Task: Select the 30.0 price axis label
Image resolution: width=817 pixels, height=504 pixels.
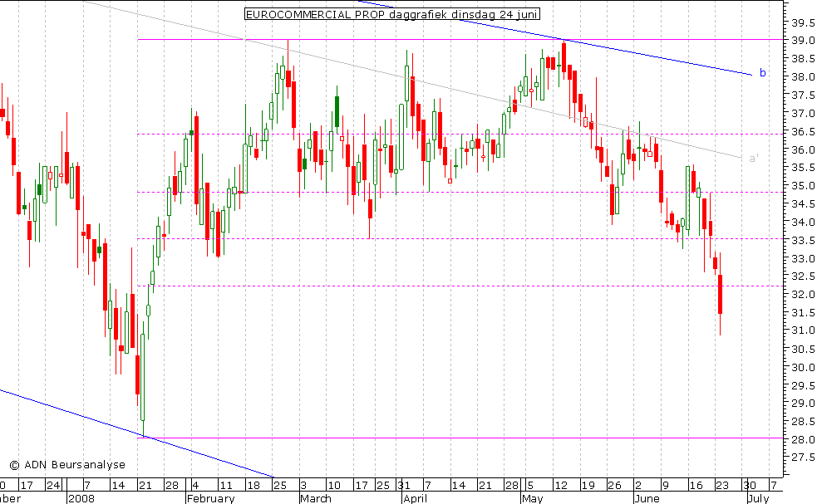Action: tap(803, 368)
